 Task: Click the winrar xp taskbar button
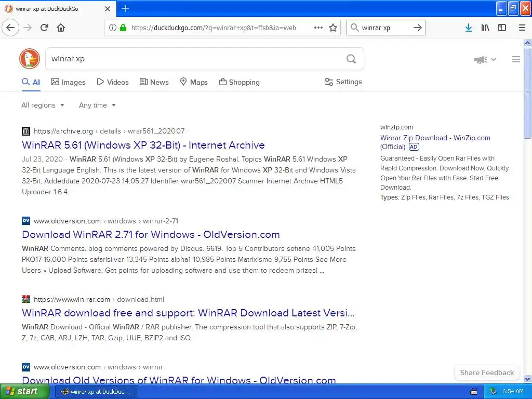(97, 392)
